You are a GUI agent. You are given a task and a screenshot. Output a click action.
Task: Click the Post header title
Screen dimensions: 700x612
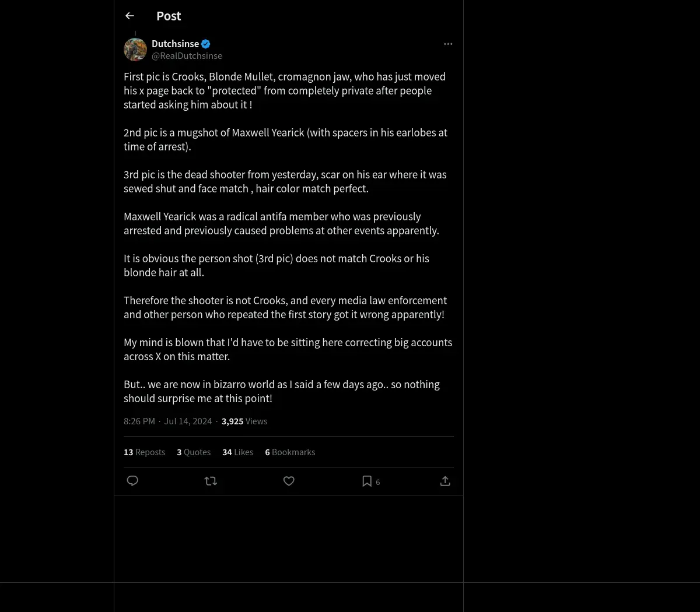[169, 16]
